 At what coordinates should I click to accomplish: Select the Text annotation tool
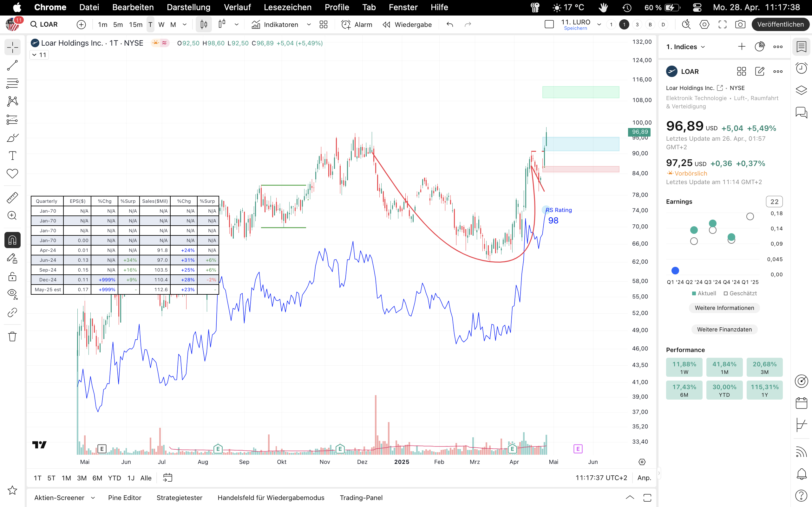(x=12, y=156)
